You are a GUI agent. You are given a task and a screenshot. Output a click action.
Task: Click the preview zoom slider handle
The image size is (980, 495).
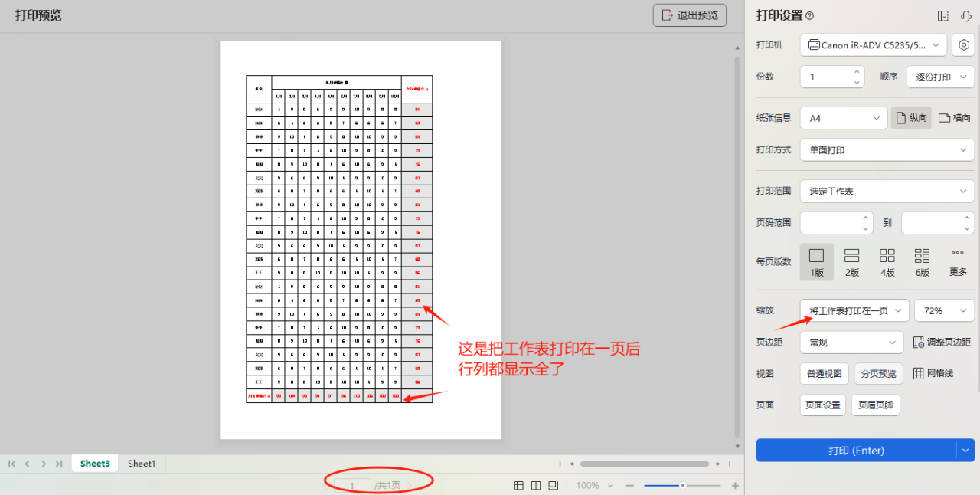pos(682,485)
